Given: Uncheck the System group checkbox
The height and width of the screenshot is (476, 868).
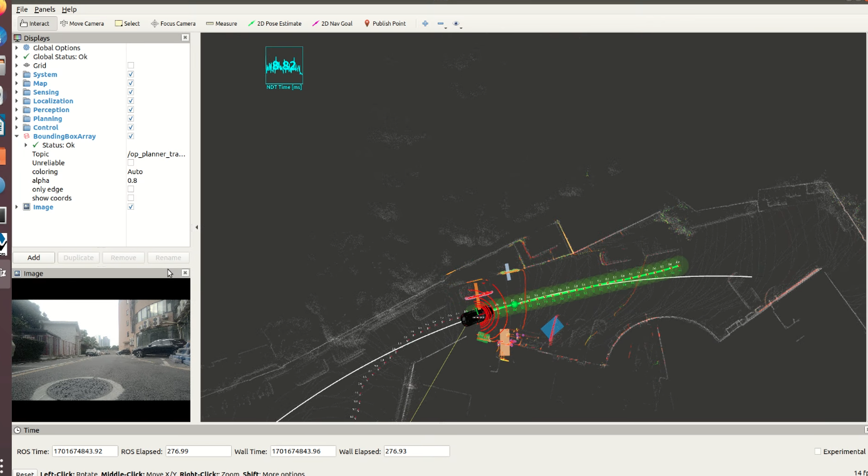Looking at the screenshot, I should 131,75.
